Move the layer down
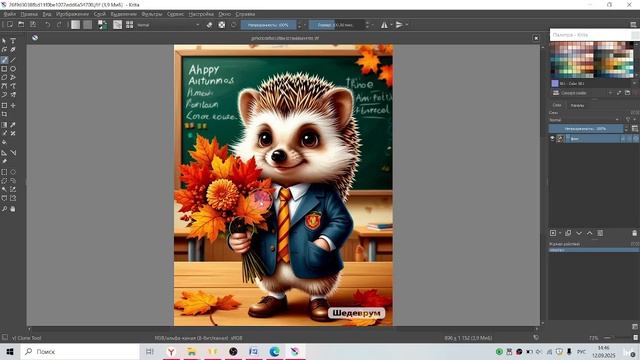Image resolution: width=640 pixels, height=360 pixels. (579, 233)
